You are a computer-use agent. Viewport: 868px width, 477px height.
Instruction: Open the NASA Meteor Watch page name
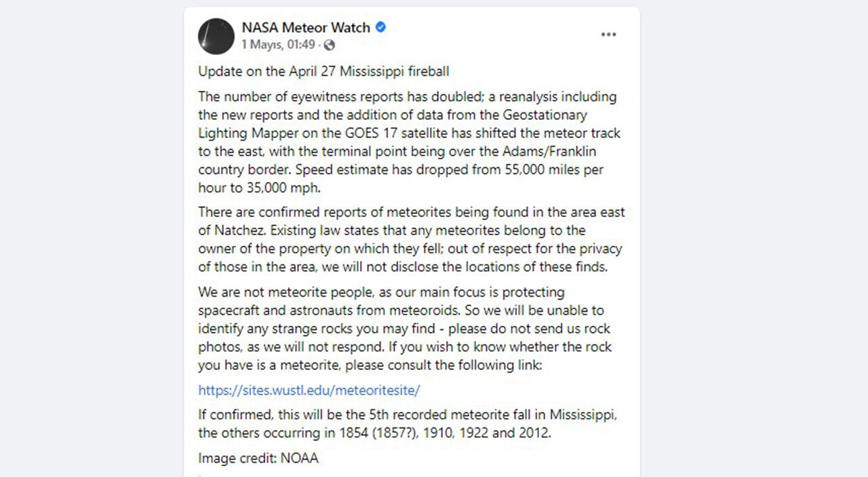click(x=306, y=28)
